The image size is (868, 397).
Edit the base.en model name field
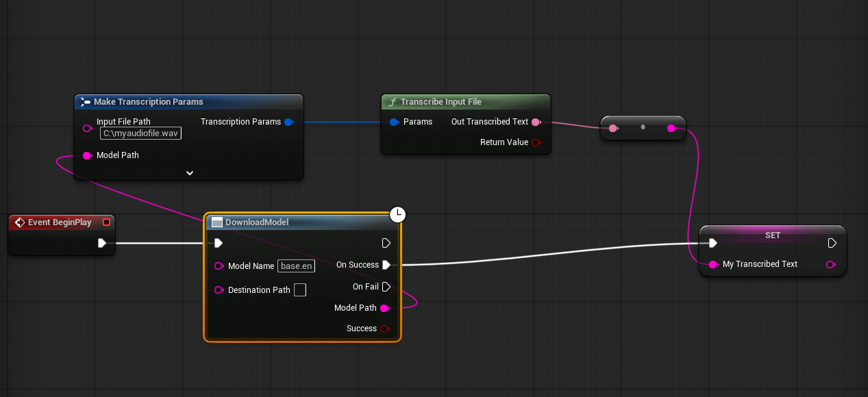point(296,266)
